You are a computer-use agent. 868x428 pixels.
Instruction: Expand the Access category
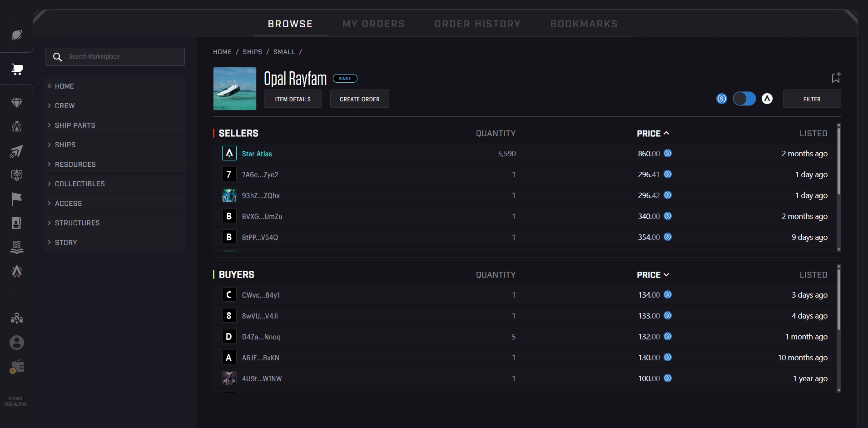(115, 204)
